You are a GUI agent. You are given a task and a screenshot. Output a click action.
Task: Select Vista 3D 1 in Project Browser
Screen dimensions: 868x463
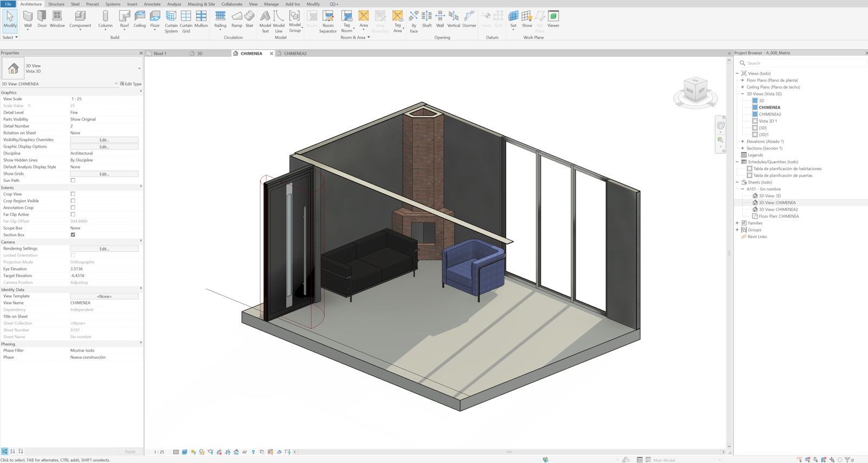pyautogui.click(x=768, y=121)
